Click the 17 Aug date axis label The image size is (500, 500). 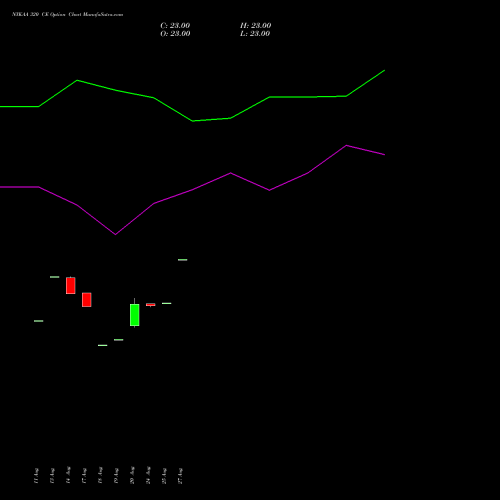[84, 476]
